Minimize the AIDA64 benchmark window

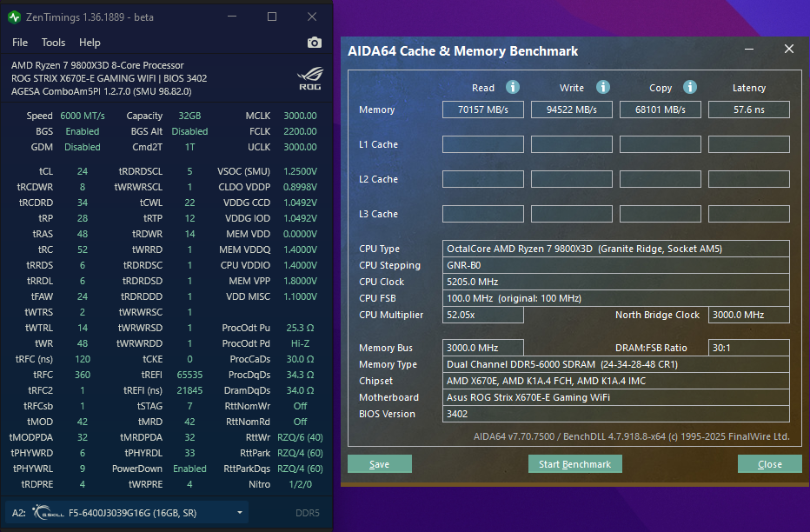749,49
